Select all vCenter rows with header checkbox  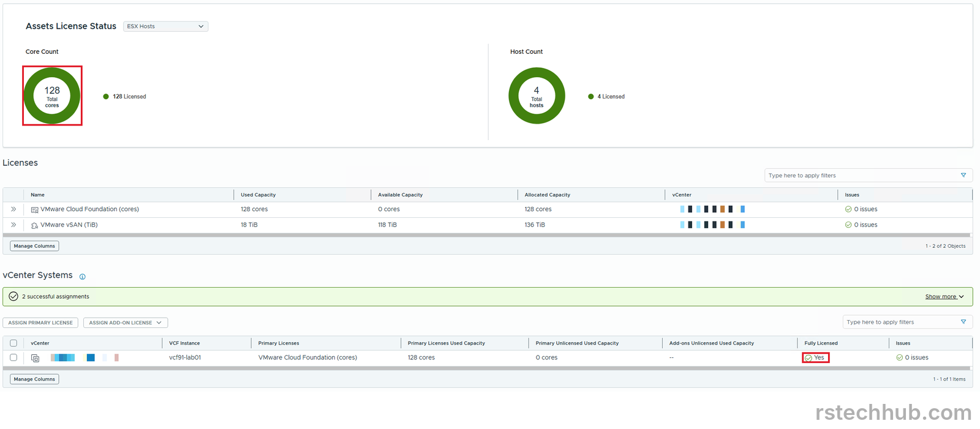click(13, 343)
